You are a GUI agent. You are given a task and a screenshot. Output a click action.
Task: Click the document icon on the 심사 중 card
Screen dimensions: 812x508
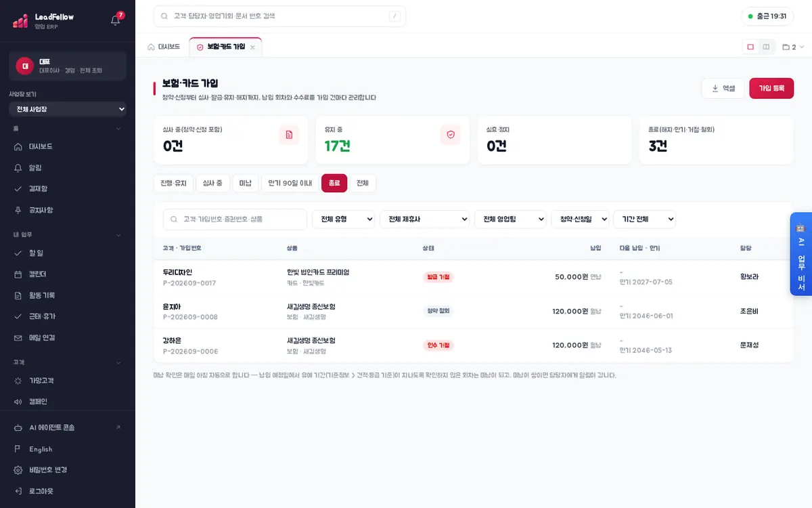tap(289, 135)
